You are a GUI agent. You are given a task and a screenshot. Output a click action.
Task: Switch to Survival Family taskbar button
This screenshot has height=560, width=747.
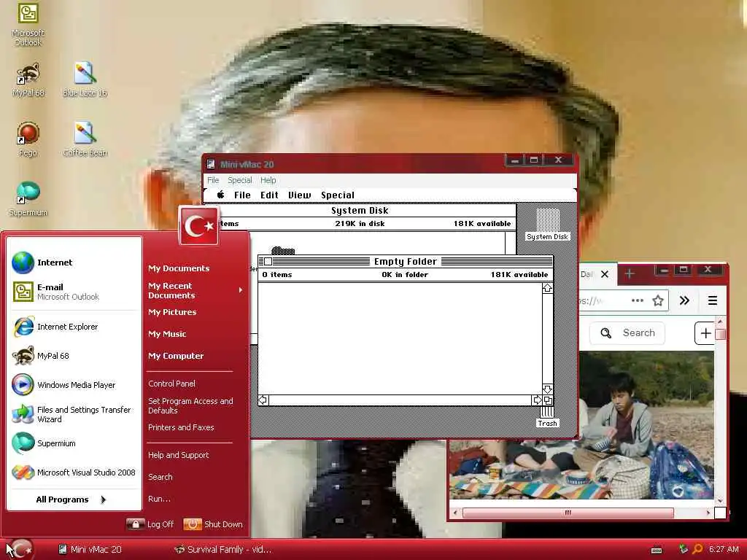pos(223,550)
